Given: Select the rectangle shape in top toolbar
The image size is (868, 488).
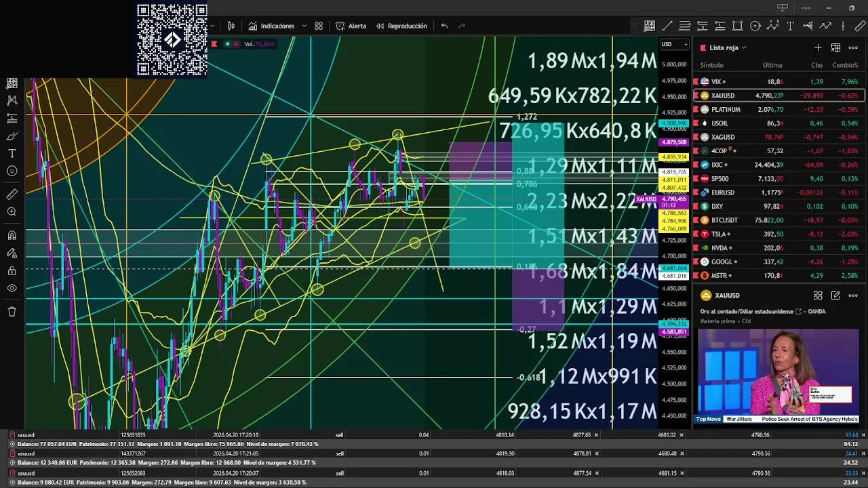Looking at the screenshot, I should (x=738, y=26).
